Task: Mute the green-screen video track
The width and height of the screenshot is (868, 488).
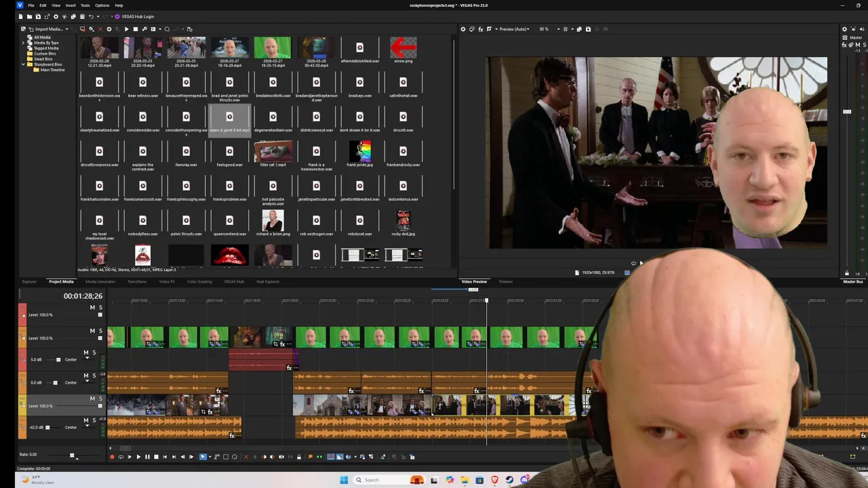Action: tap(92, 331)
